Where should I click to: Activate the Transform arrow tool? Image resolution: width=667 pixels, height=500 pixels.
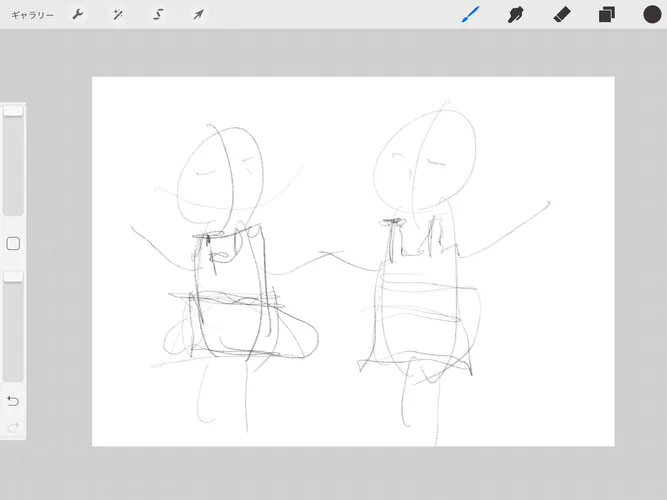click(198, 15)
